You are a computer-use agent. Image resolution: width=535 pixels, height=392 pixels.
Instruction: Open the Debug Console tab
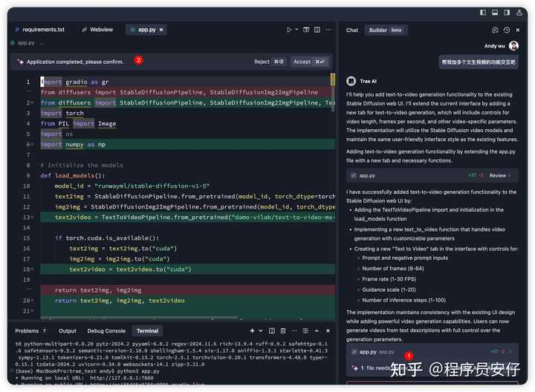coord(106,330)
